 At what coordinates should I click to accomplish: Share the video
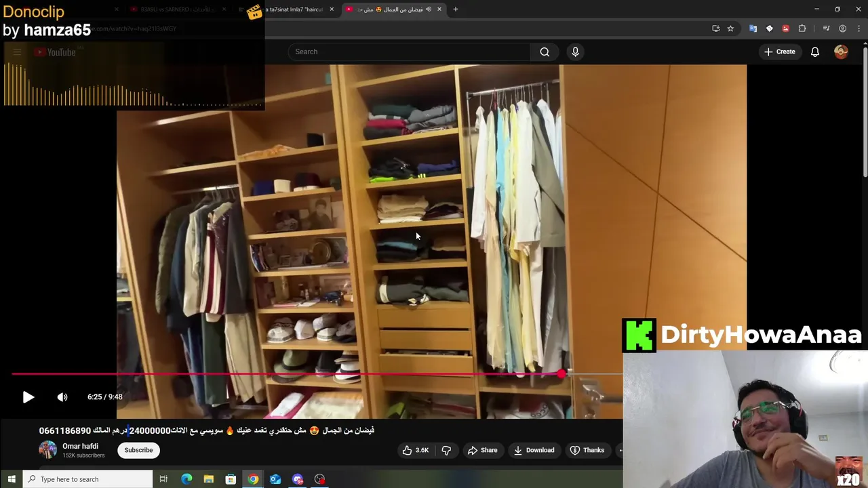[482, 450]
